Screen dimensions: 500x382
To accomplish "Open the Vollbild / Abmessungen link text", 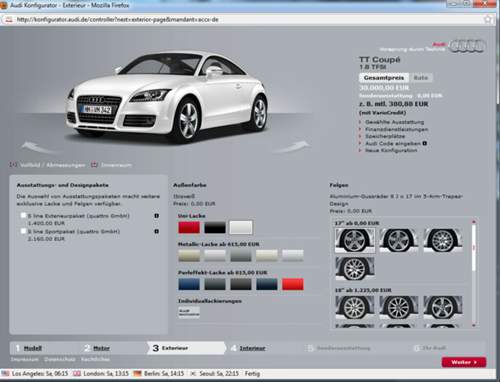I will point(53,165).
